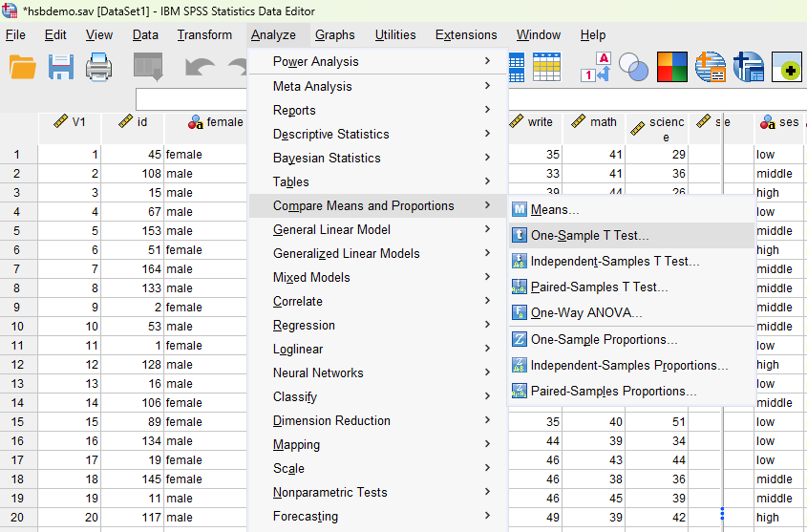Click the math cell in row 18
This screenshot has width=807, height=532.
point(594,479)
